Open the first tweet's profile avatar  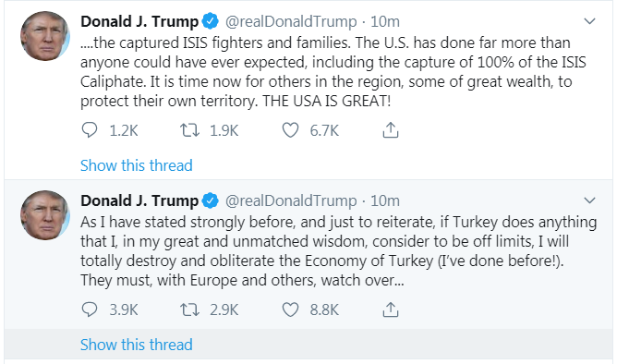pos(45,36)
